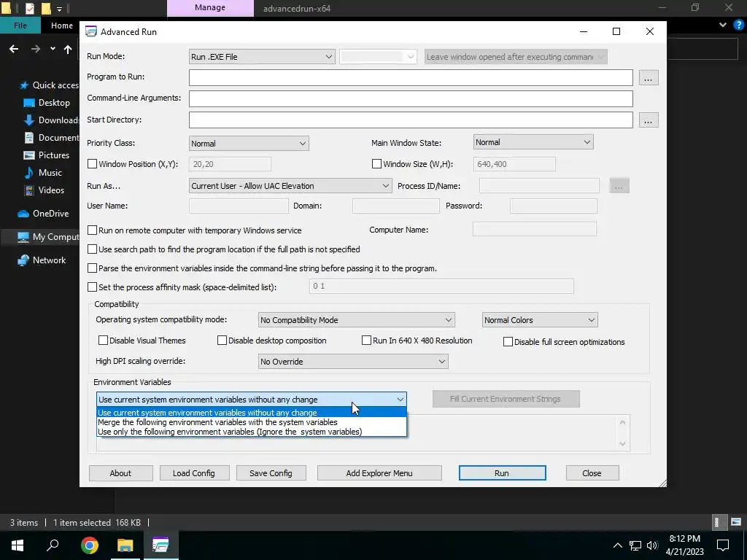Check Run on remote computer option

pos(93,230)
